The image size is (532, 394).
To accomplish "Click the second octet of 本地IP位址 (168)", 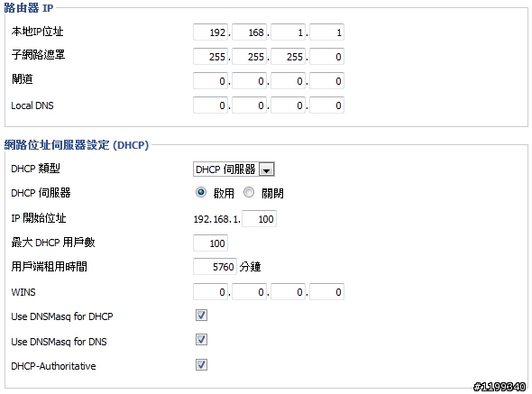I will pyautogui.click(x=250, y=32).
